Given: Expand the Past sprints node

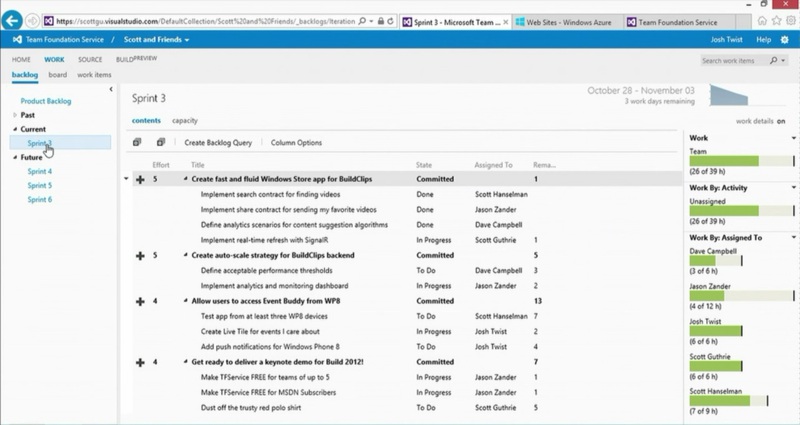Looking at the screenshot, I should [x=15, y=115].
